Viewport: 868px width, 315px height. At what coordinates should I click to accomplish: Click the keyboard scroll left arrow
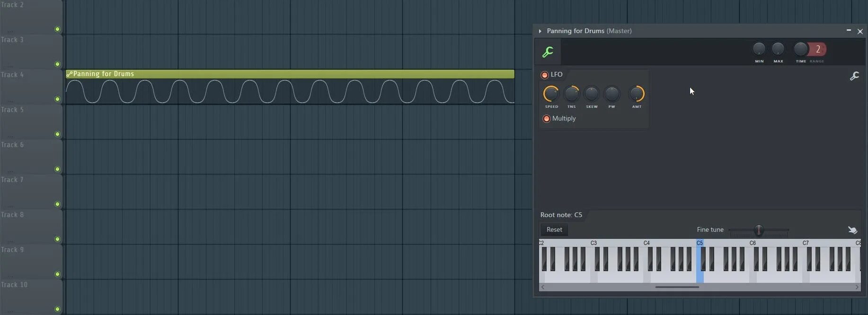[543, 287]
